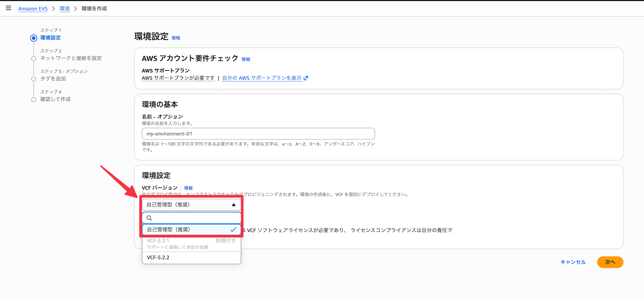Open the hamburger navigation menu
The width and height of the screenshot is (644, 301).
[8, 8]
